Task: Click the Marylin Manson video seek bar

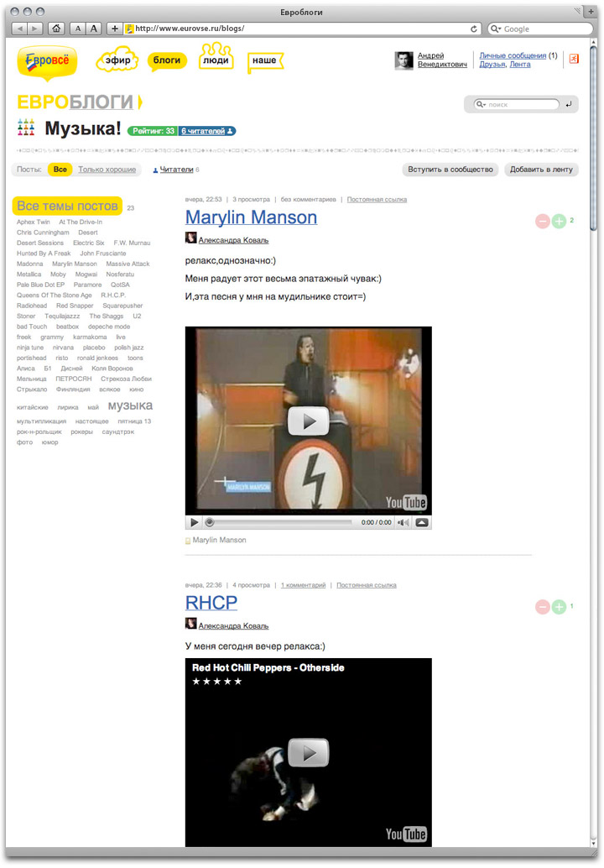Action: [x=281, y=522]
